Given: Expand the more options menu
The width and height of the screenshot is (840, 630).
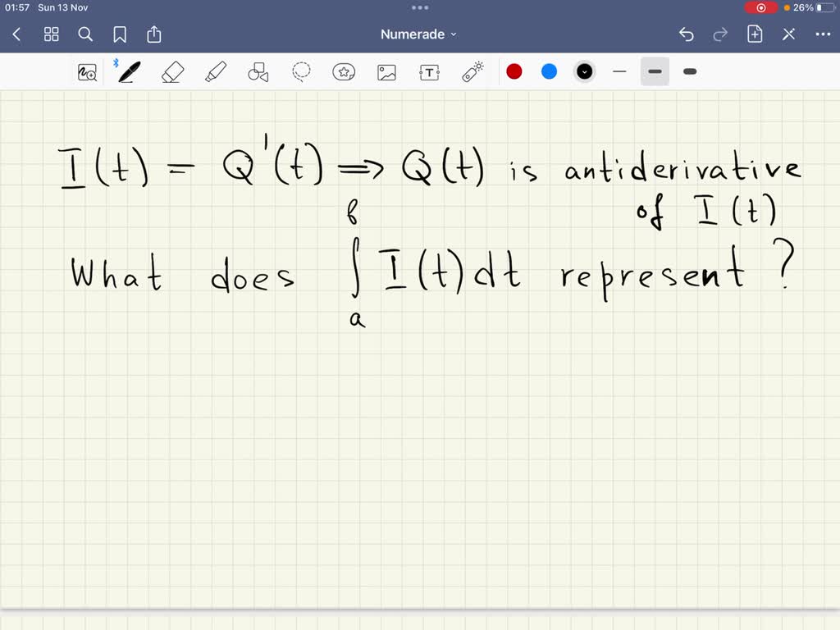Looking at the screenshot, I should tap(824, 34).
